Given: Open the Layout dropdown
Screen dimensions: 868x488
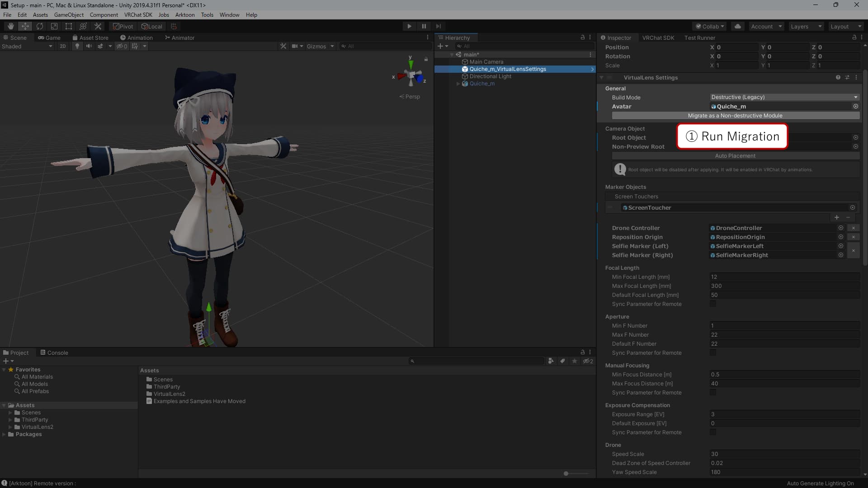Looking at the screenshot, I should click(846, 26).
